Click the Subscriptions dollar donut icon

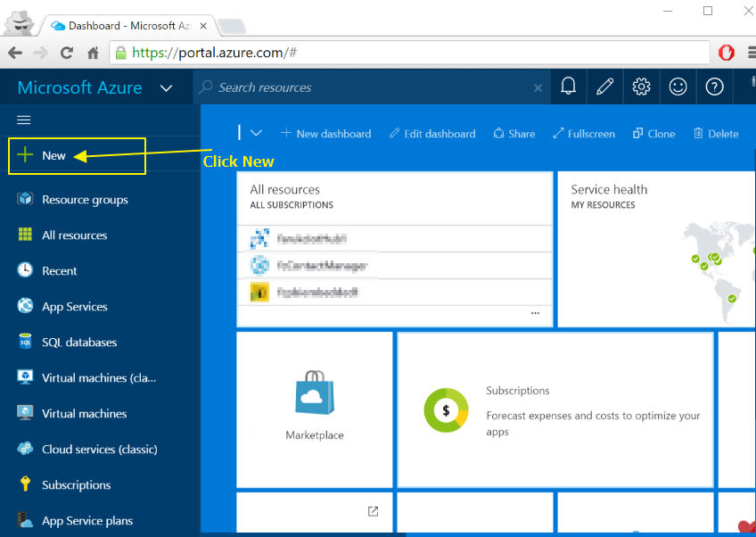[x=446, y=410]
